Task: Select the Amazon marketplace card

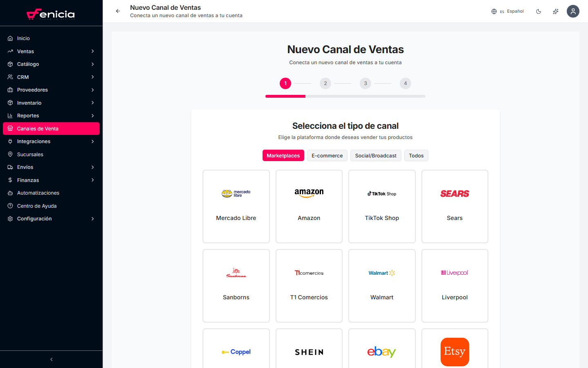Action: (309, 206)
